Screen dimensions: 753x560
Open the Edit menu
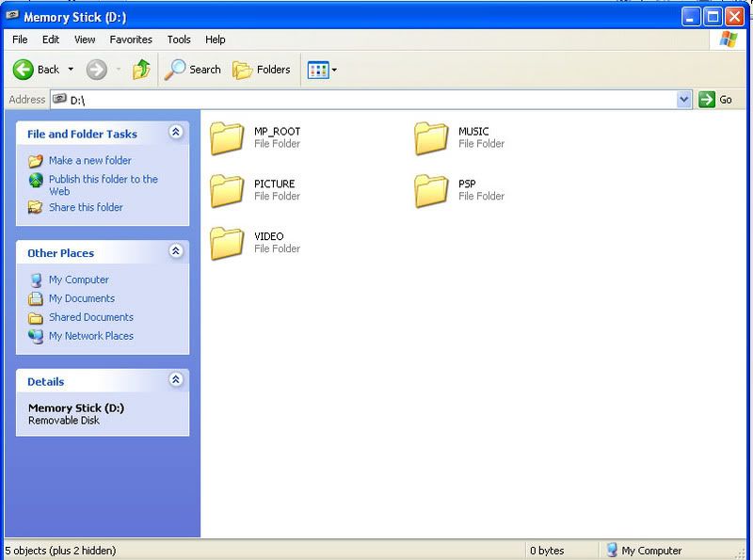coord(51,40)
